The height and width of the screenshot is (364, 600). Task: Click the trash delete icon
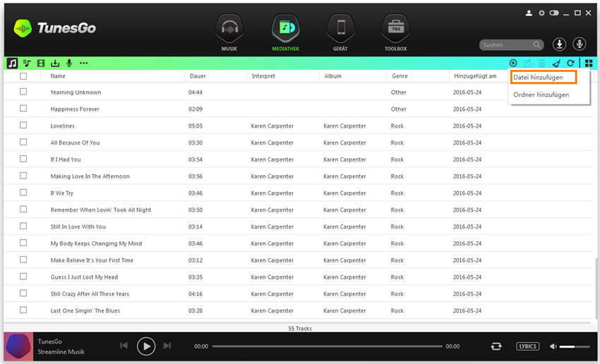(x=542, y=63)
